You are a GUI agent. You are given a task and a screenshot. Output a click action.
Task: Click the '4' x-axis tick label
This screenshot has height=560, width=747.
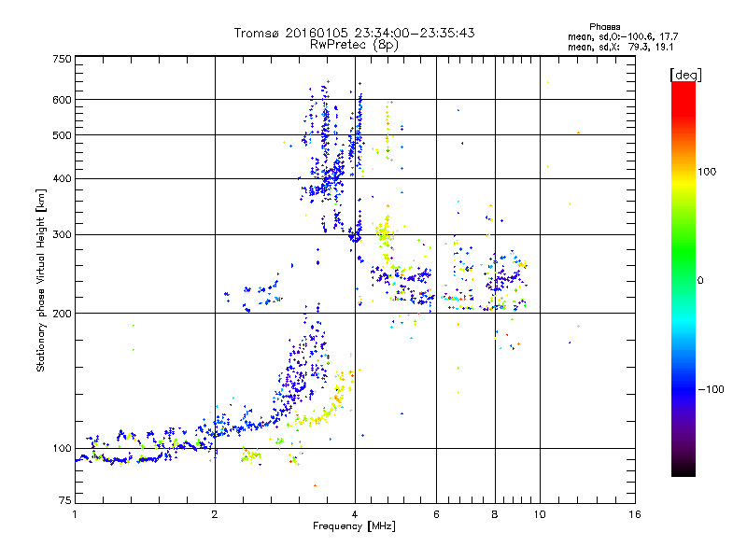355,514
